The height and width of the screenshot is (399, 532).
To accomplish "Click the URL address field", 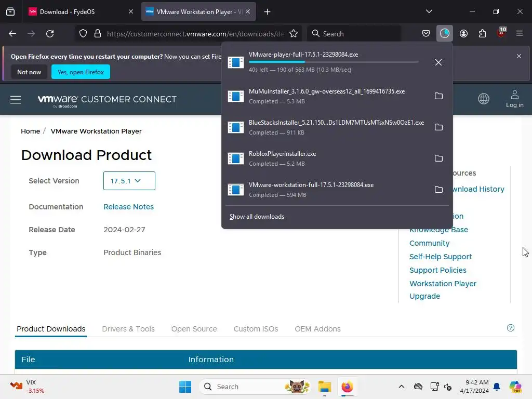I will 195,34.
